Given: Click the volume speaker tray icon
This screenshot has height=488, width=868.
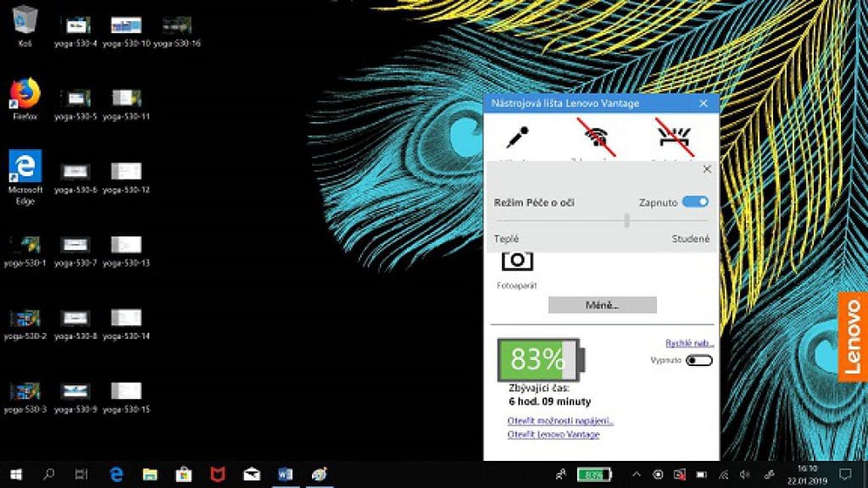Looking at the screenshot, I should pyautogui.click(x=745, y=474).
